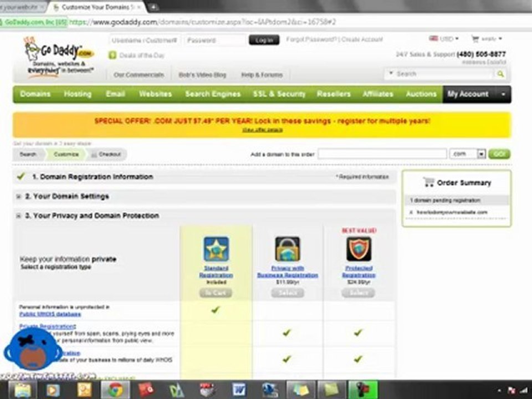This screenshot has height=399, width=532.
Task: Focus the site Search field
Action: coord(444,74)
